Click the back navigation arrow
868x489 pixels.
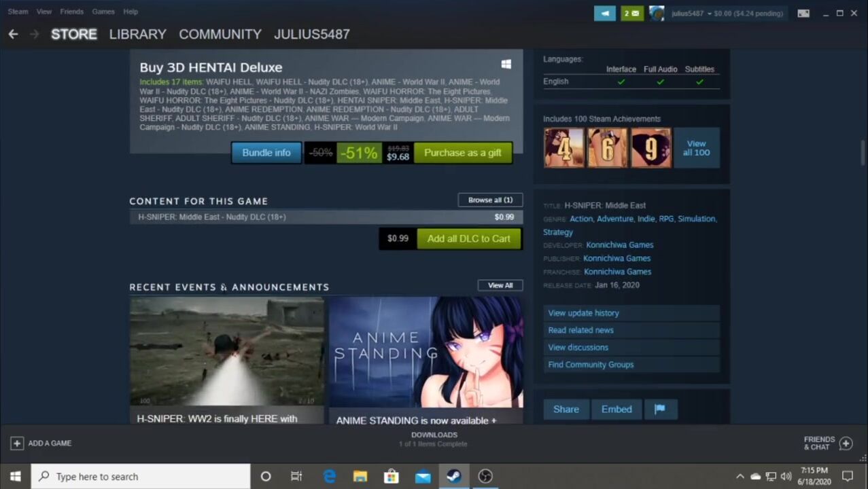coord(13,34)
